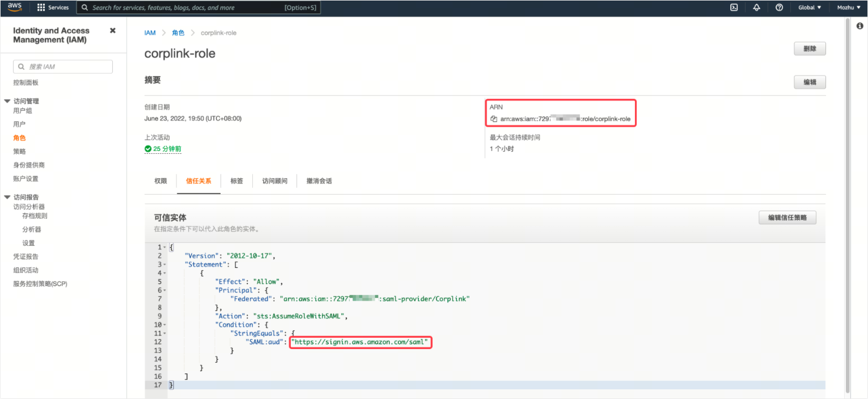
Task: Open 身份提供商 in sidebar
Action: pos(29,165)
